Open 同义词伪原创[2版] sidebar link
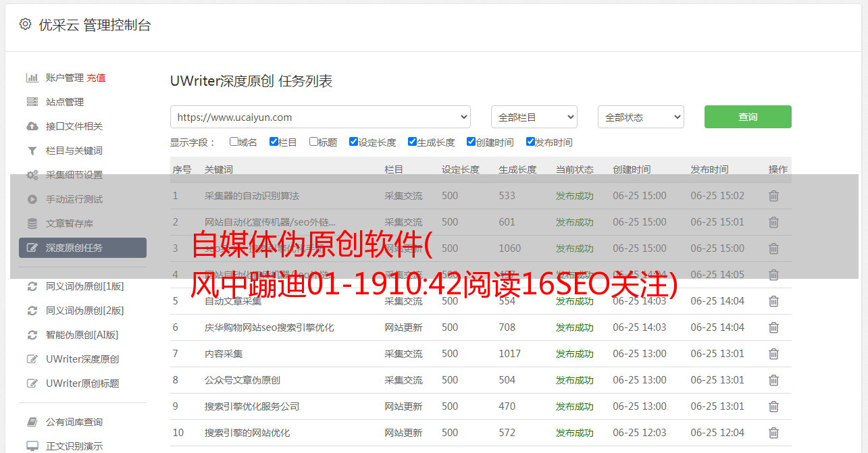The width and height of the screenshot is (868, 453). pyautogui.click(x=84, y=311)
